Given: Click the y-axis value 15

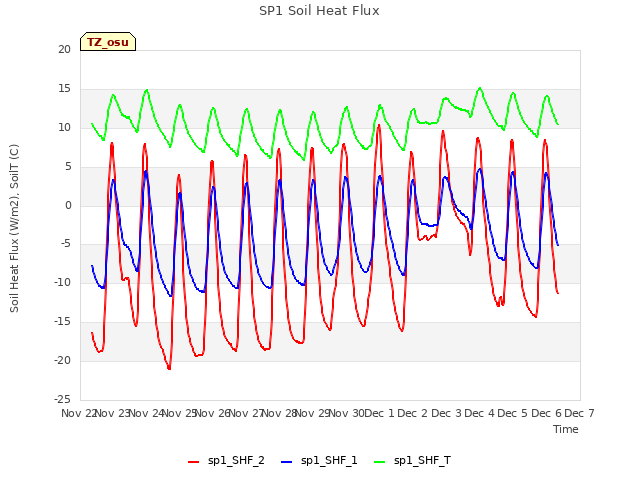Looking at the screenshot, I should point(64,89).
